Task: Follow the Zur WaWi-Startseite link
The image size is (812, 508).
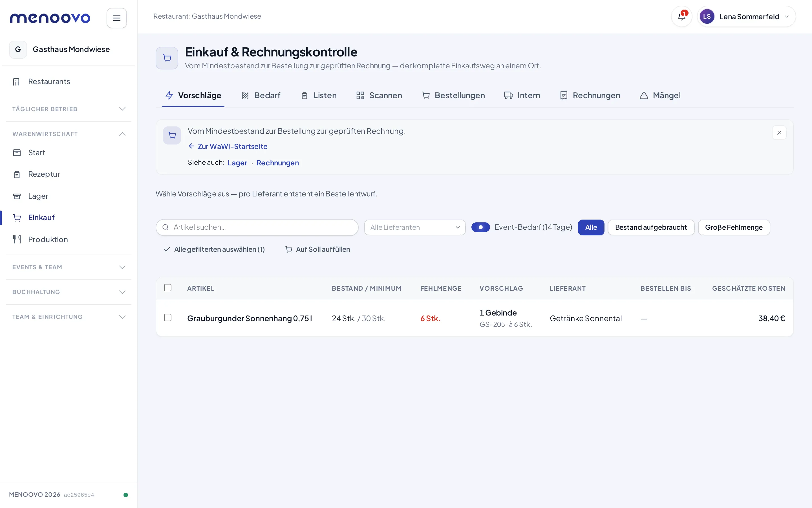Action: pos(228,146)
